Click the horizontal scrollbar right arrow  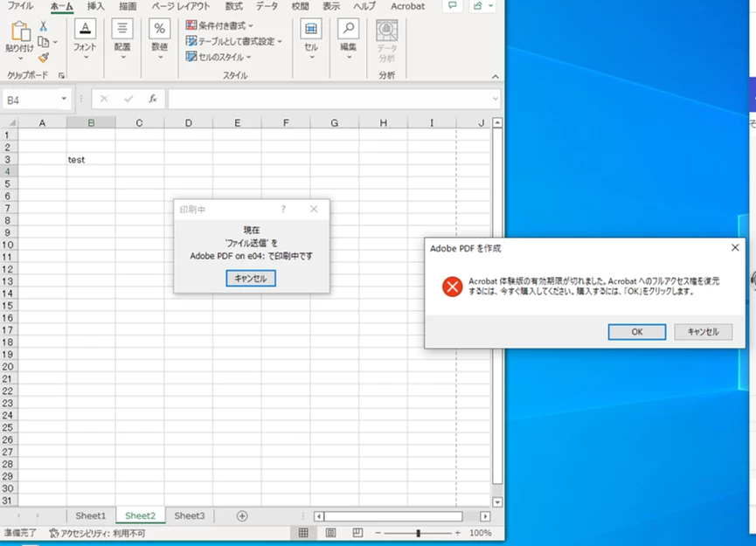(485, 516)
